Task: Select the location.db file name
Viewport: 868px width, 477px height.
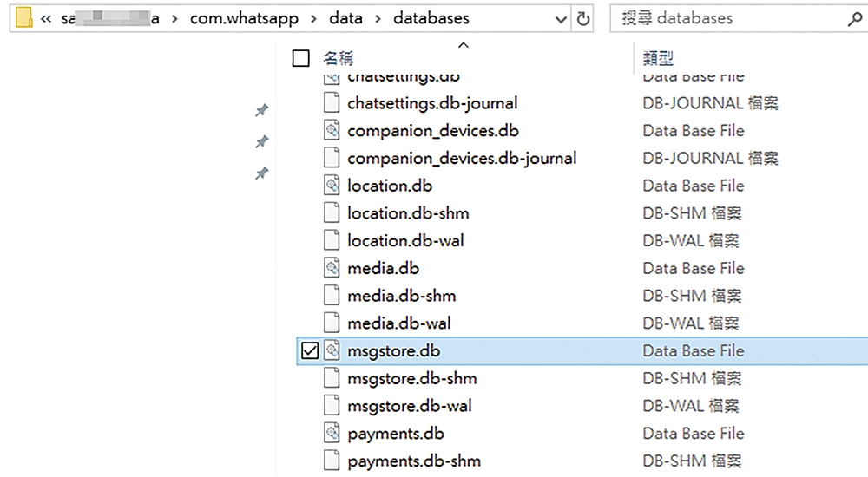Action: [390, 186]
